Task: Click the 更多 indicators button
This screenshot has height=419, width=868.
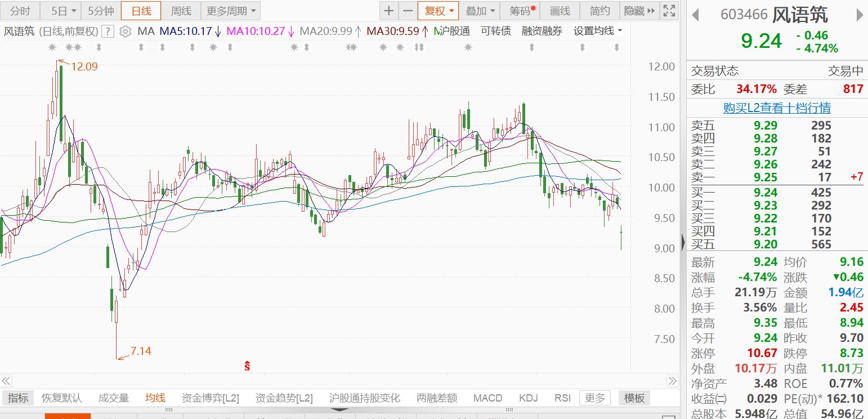Action: coord(595,398)
